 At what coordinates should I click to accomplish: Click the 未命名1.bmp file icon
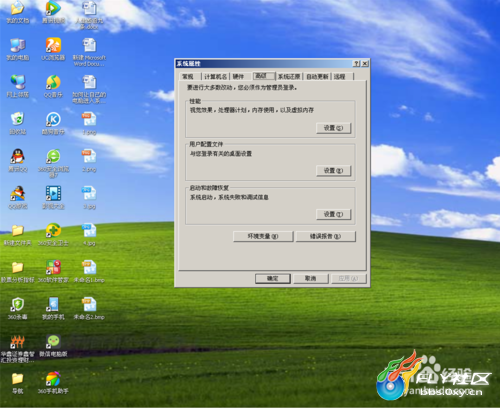pyautogui.click(x=89, y=268)
